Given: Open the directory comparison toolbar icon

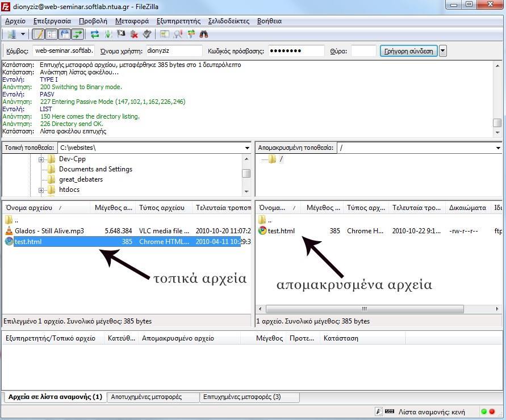Looking at the screenshot, I should 164,34.
